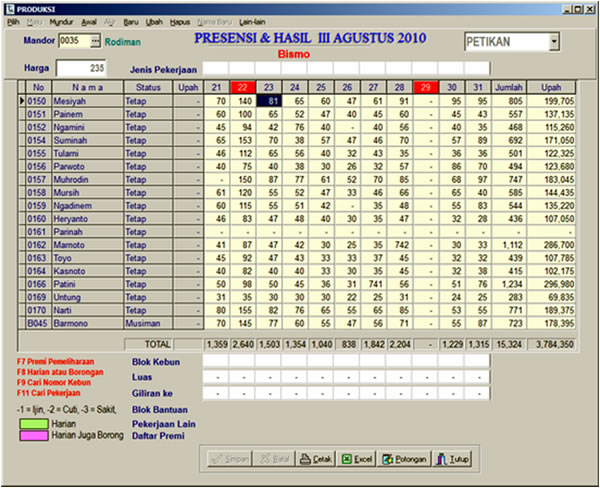Screen dimensions: 600x488
Task: Click the Mundur menu item
Action: click(61, 21)
